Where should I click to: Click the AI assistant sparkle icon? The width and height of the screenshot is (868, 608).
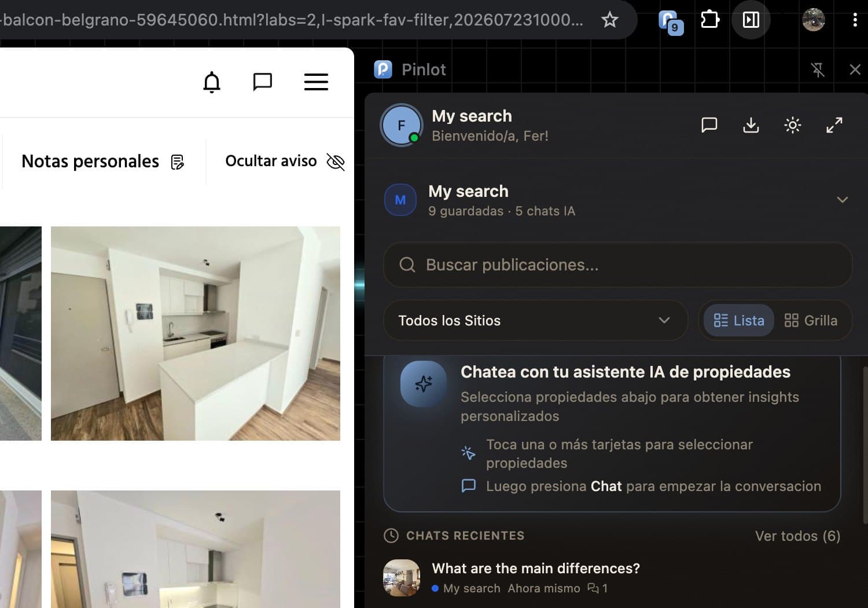(424, 384)
